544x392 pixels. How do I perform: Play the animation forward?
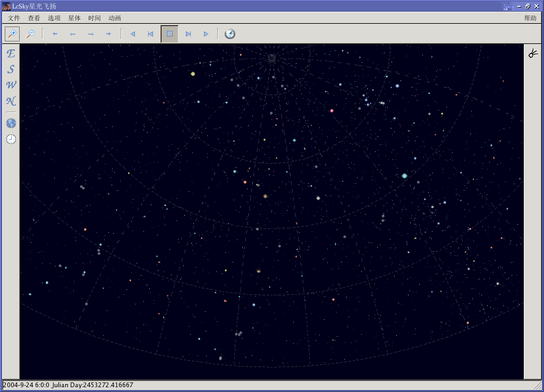coord(206,34)
